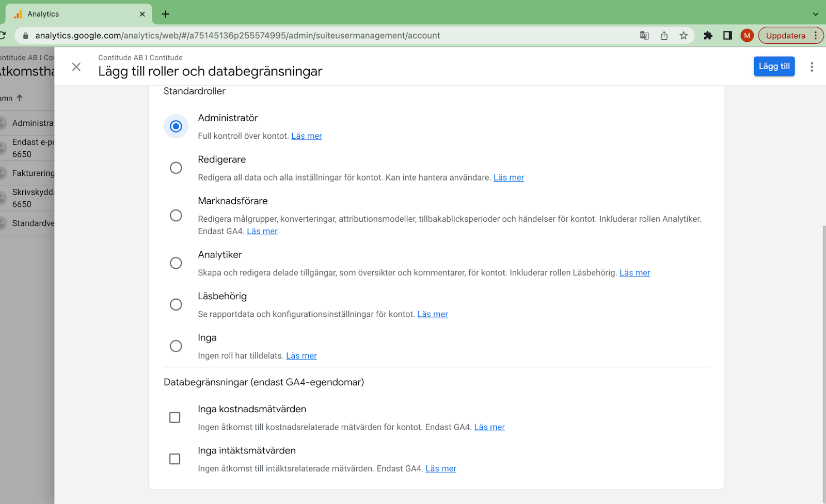826x504 pixels.
Task: Click the Marknadsförare role label
Action: [233, 201]
